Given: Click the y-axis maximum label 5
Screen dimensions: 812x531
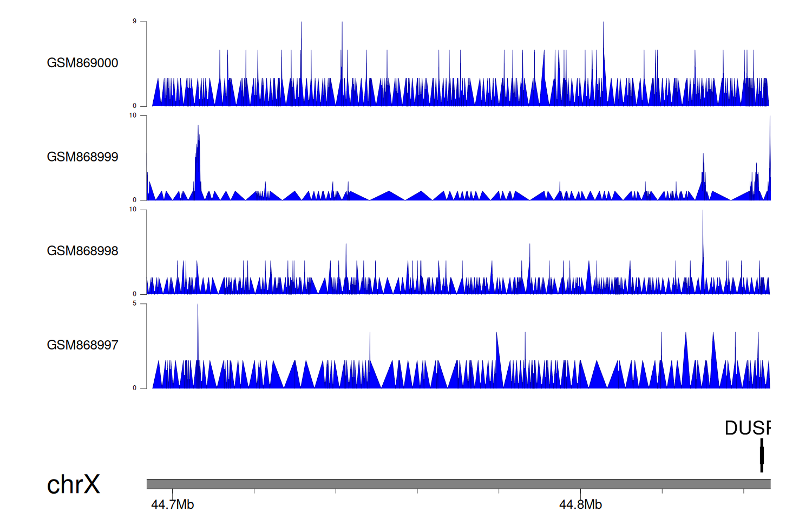Looking at the screenshot, I should [135, 304].
